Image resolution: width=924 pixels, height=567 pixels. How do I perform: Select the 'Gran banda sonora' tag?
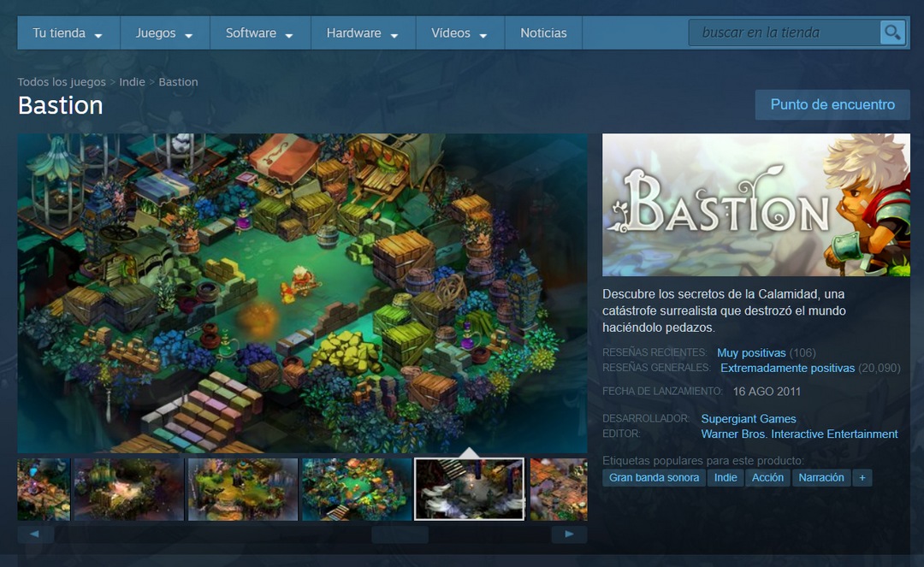654,477
